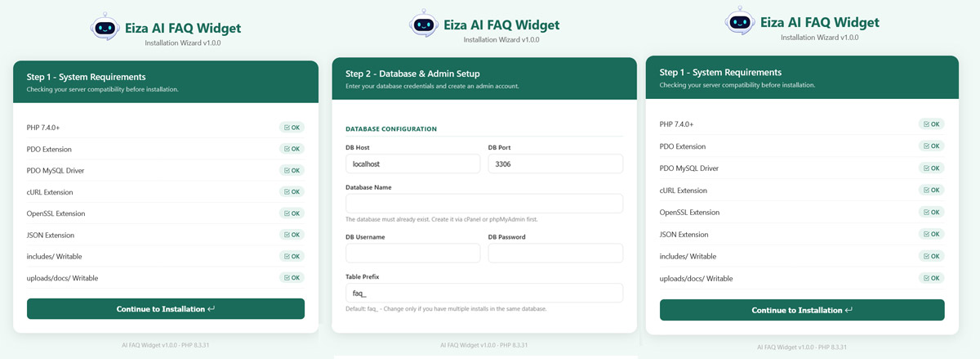This screenshot has height=359, width=980.
Task: Click into the DB Password field
Action: coord(555,253)
